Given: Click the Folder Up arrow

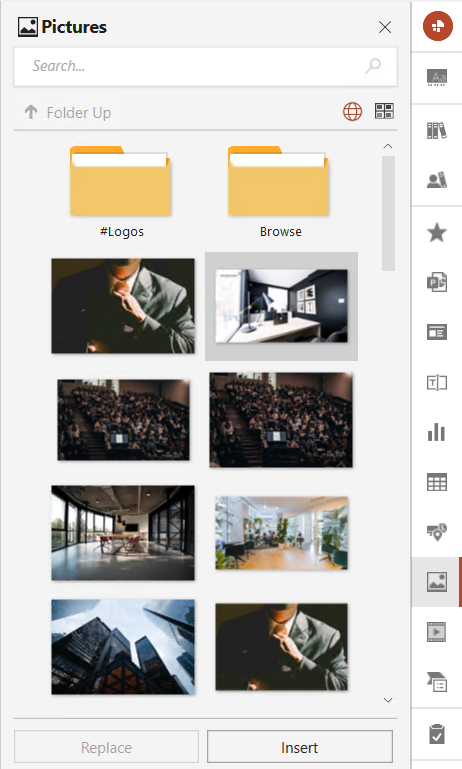Looking at the screenshot, I should click(31, 112).
